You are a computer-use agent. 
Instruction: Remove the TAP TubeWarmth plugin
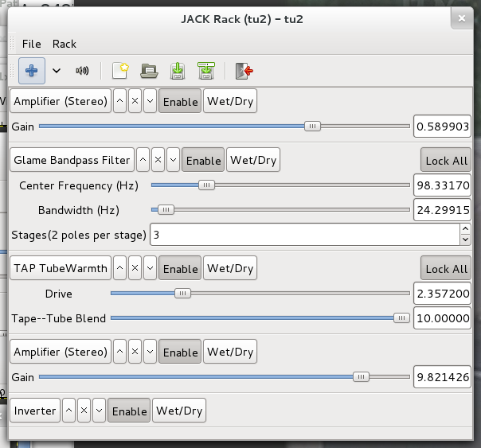point(135,268)
